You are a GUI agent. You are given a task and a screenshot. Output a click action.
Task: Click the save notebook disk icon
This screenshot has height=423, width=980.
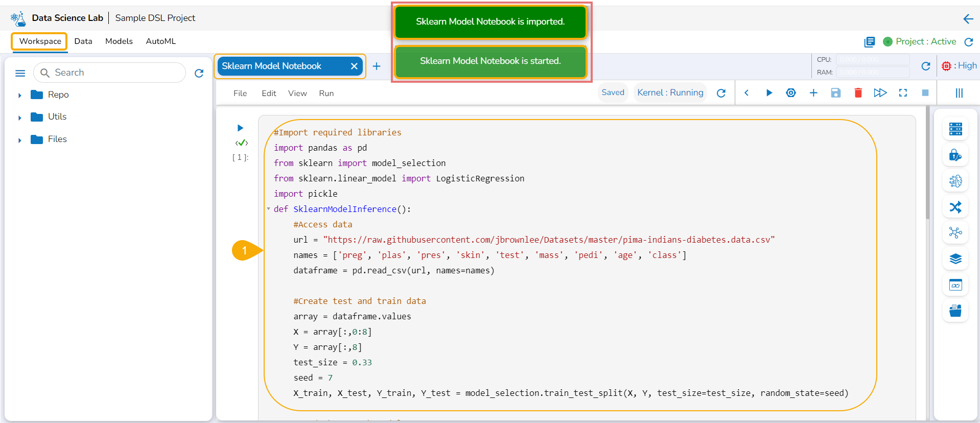pos(835,93)
